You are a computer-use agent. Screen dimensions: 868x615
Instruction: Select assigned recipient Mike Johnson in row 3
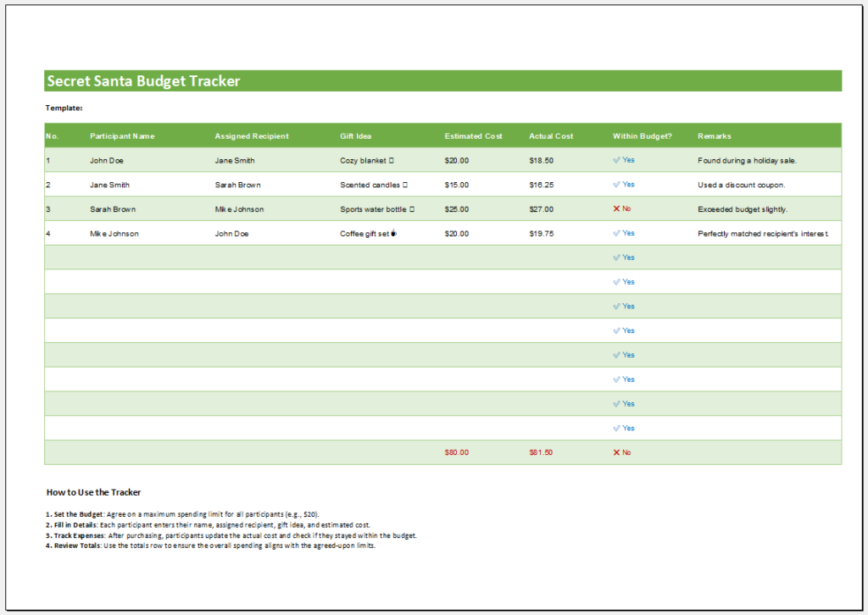(240, 209)
